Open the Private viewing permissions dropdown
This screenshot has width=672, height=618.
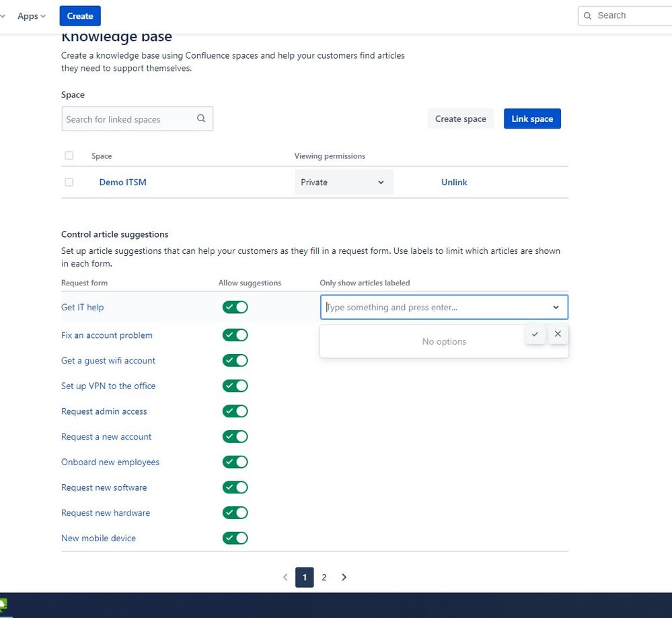(x=344, y=182)
